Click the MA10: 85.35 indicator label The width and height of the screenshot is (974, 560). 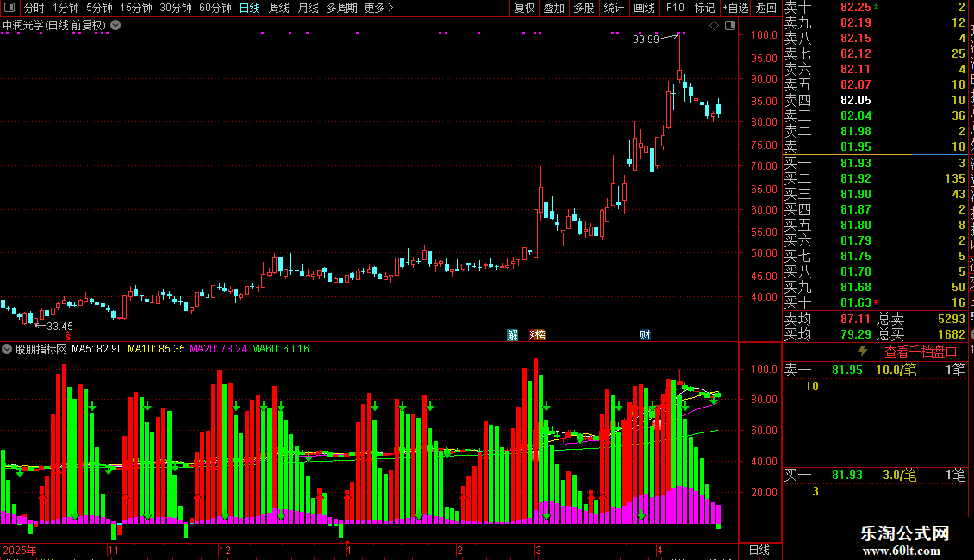[156, 349]
